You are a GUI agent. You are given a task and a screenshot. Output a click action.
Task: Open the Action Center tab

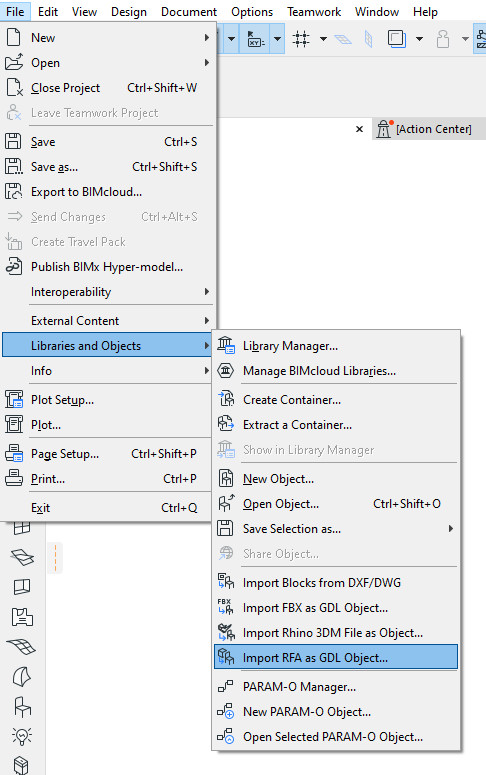click(429, 129)
